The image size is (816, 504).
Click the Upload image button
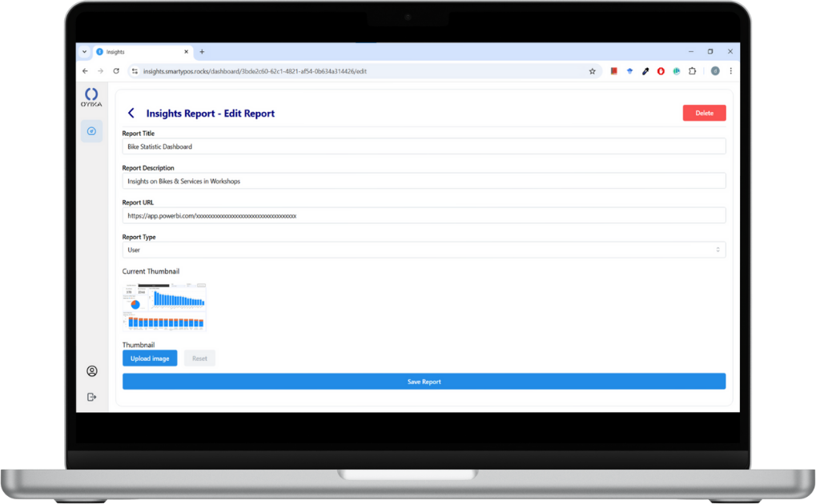coord(150,358)
